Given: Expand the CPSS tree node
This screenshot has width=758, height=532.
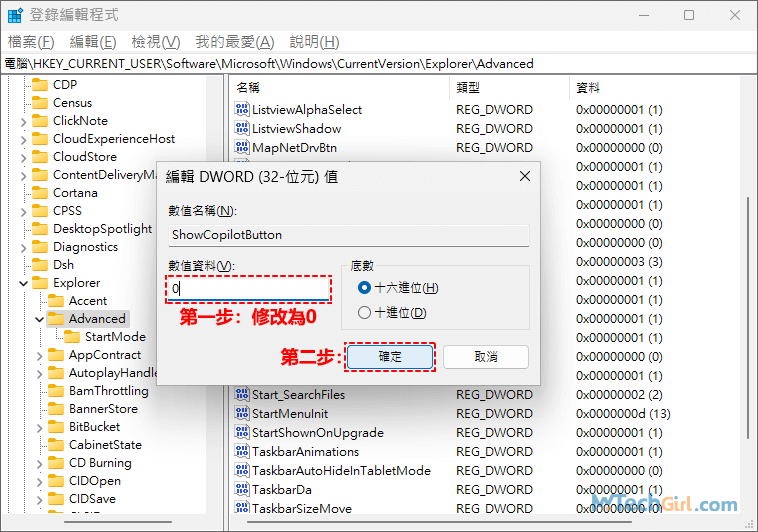Looking at the screenshot, I should (23, 212).
